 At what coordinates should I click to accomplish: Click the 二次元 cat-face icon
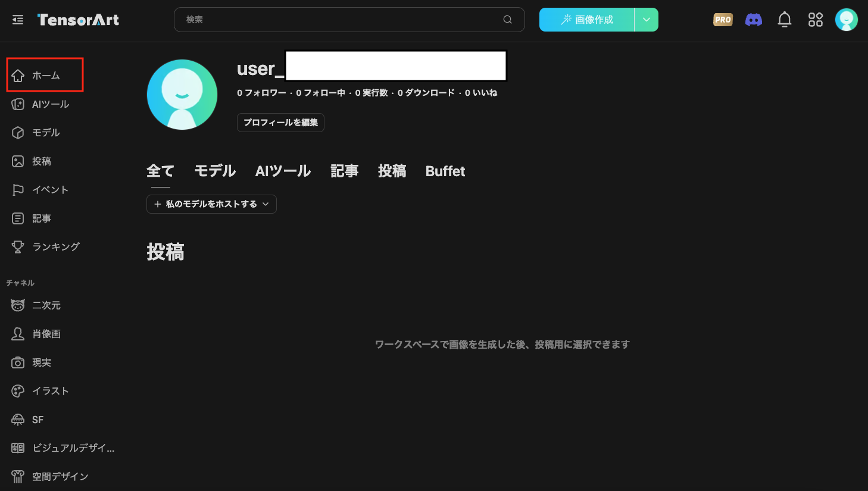click(x=18, y=305)
